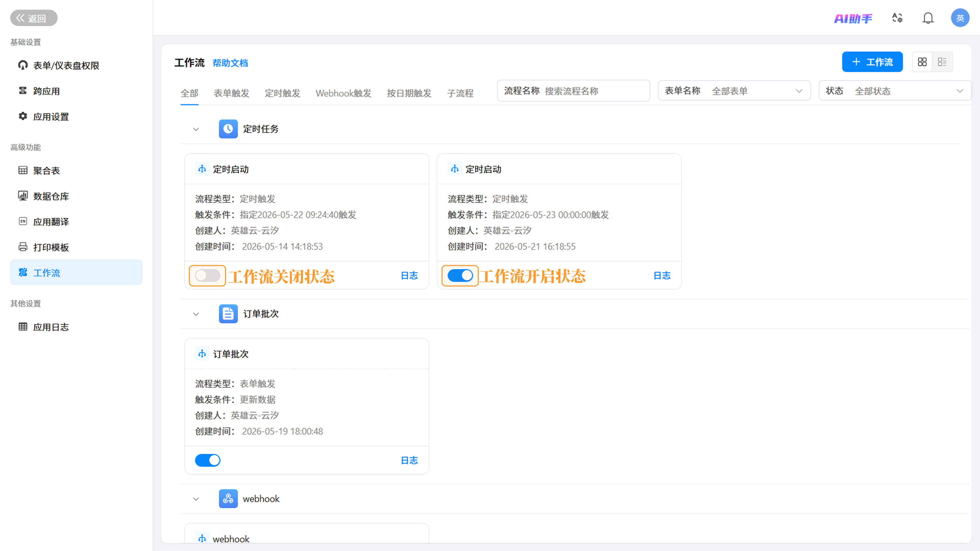Open 日志 for the 2026-05-22 定时启动 card
The image size is (980, 551).
click(x=409, y=275)
